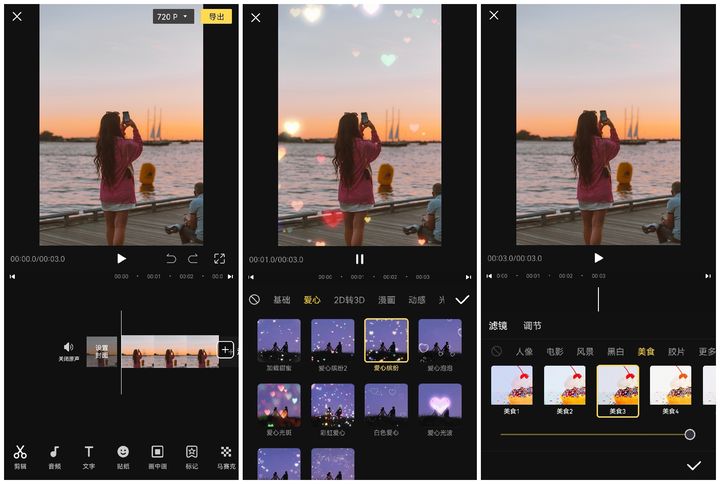The height and width of the screenshot is (484, 720).
Task: Switch to the 2D转3D effects tab
Action: click(349, 300)
